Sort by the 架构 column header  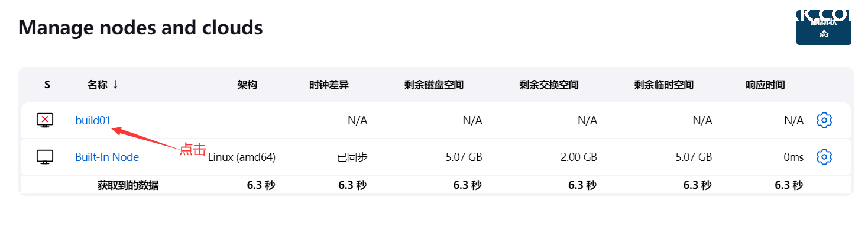coord(247,85)
